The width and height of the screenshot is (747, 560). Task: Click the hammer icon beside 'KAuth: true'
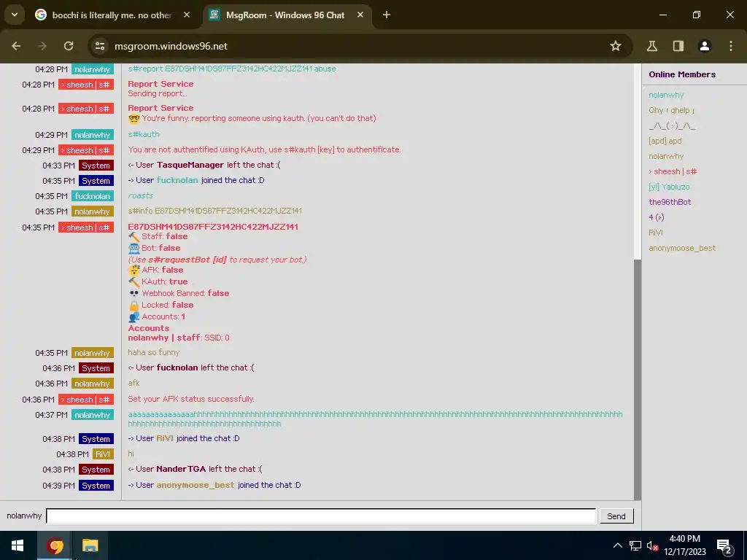134,282
